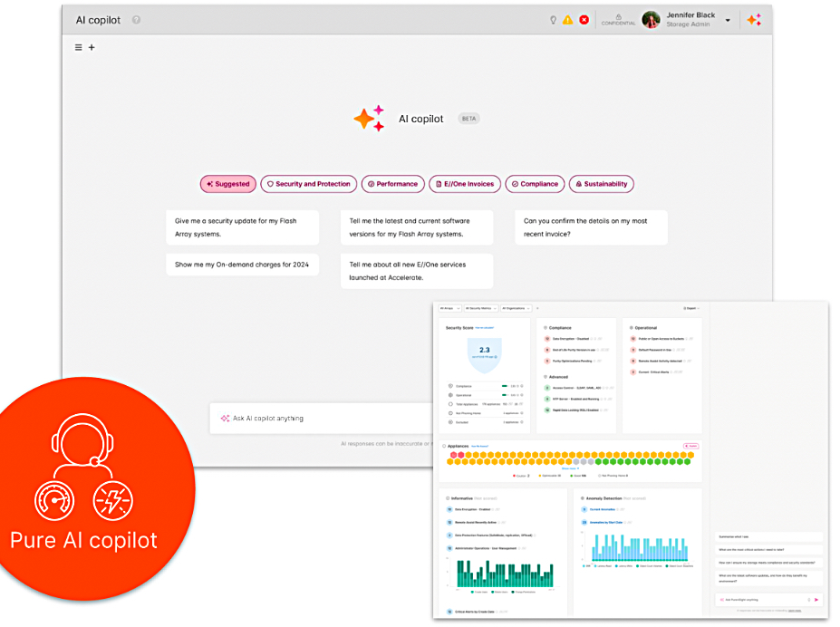Open 'Anomalies by Start Date' link
The width and height of the screenshot is (840, 627).
click(x=606, y=523)
